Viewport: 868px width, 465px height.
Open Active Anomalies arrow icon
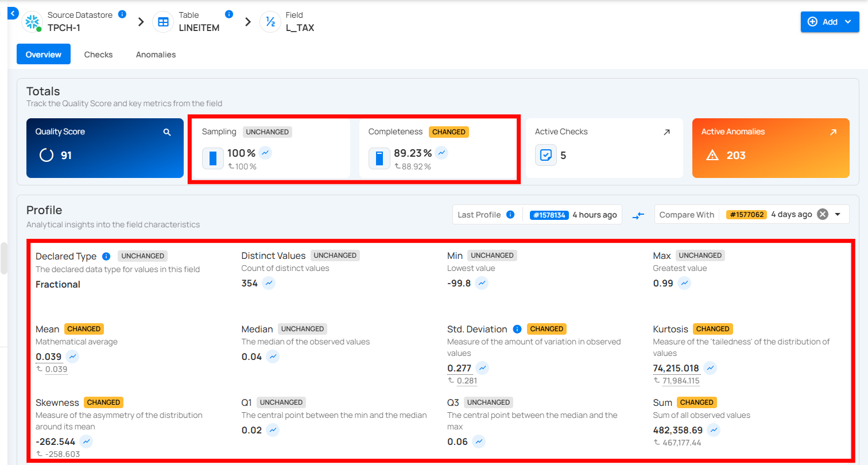tap(833, 132)
